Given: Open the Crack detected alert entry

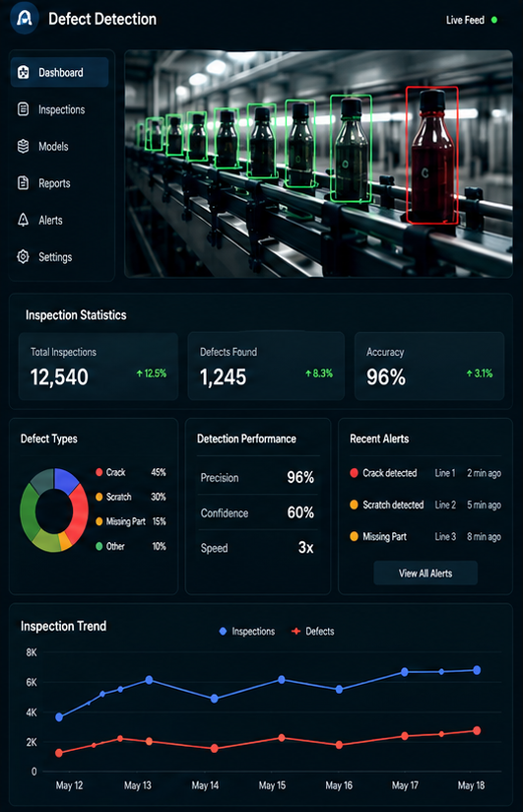Looking at the screenshot, I should 425,473.
